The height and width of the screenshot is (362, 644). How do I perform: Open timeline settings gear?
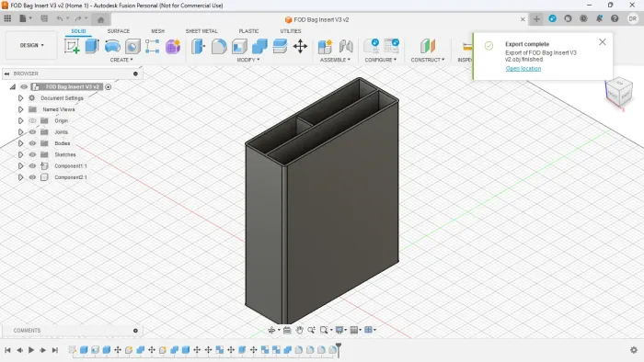(x=634, y=350)
